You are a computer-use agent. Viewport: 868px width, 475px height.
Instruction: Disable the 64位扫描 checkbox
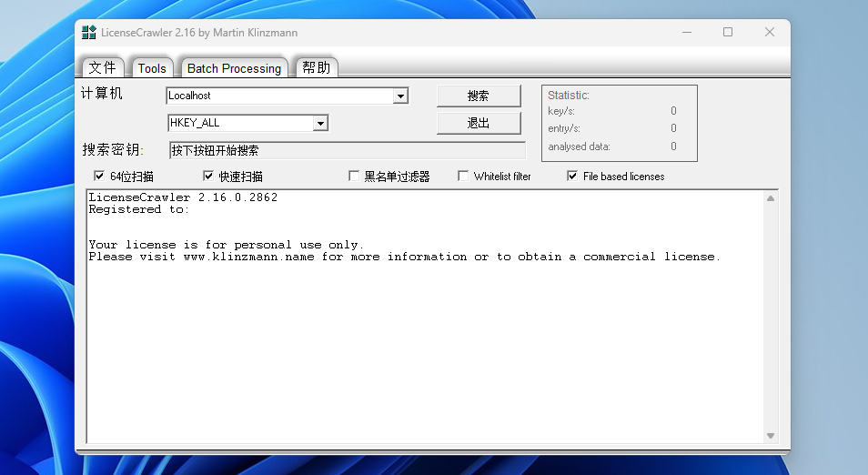pyautogui.click(x=99, y=177)
